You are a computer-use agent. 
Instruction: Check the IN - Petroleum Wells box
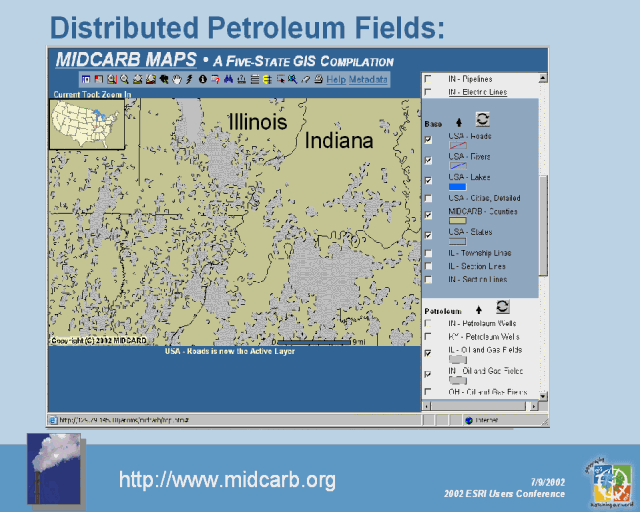click(428, 323)
